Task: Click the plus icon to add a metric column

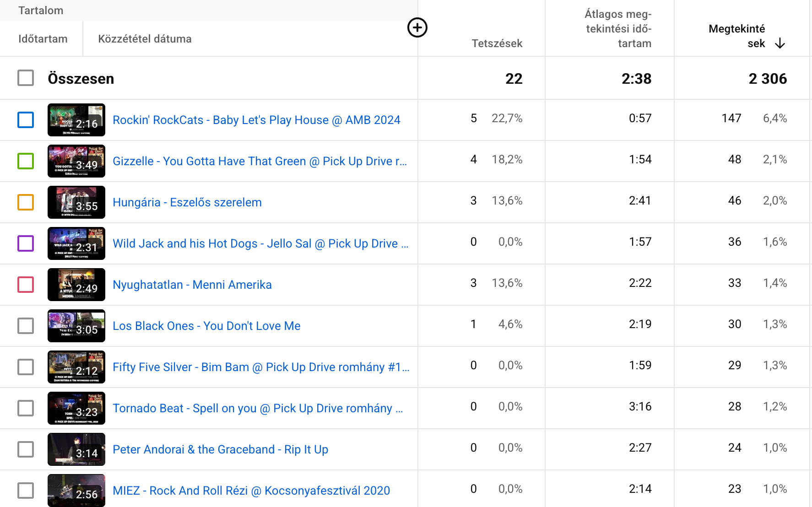Action: pyautogui.click(x=417, y=28)
